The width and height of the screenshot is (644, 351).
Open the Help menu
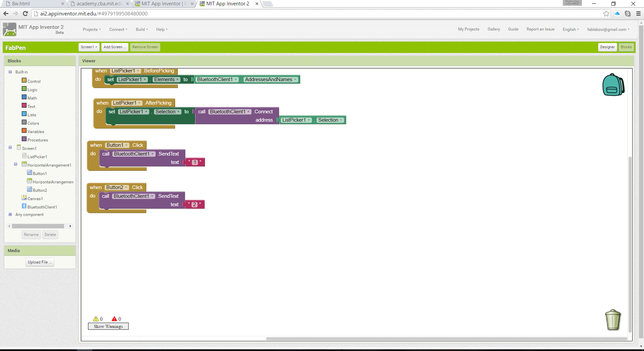[x=162, y=30]
